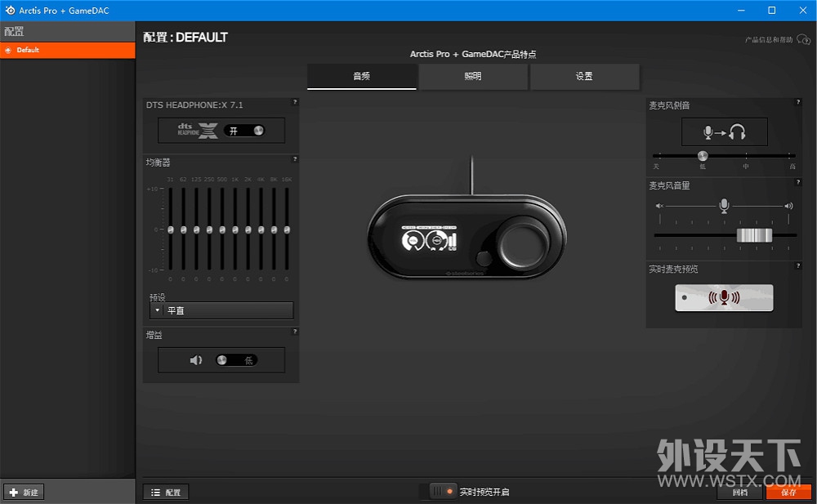817x504 pixels.
Task: Open the 预设 dropdown showing 平直
Action: pos(221,310)
